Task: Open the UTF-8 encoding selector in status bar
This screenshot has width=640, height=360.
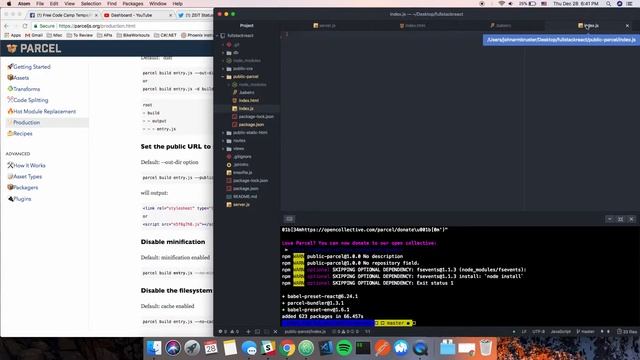Action: point(538,331)
